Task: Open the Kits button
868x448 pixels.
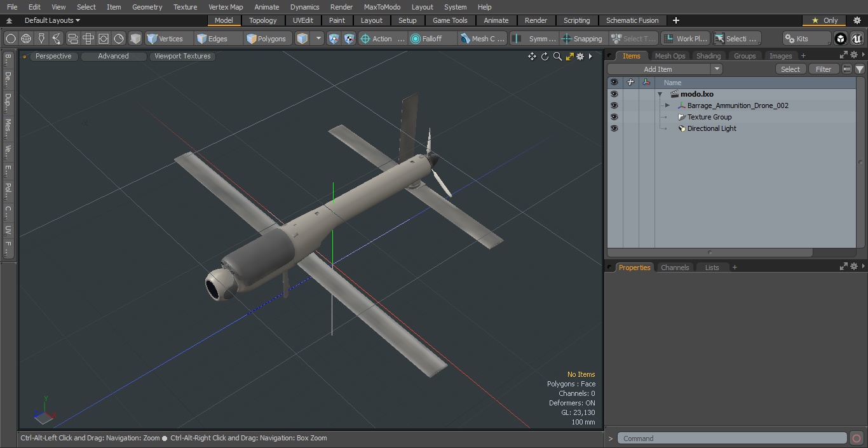Action: (807, 39)
